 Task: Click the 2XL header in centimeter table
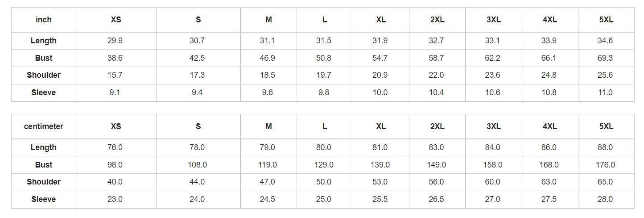[x=437, y=126]
